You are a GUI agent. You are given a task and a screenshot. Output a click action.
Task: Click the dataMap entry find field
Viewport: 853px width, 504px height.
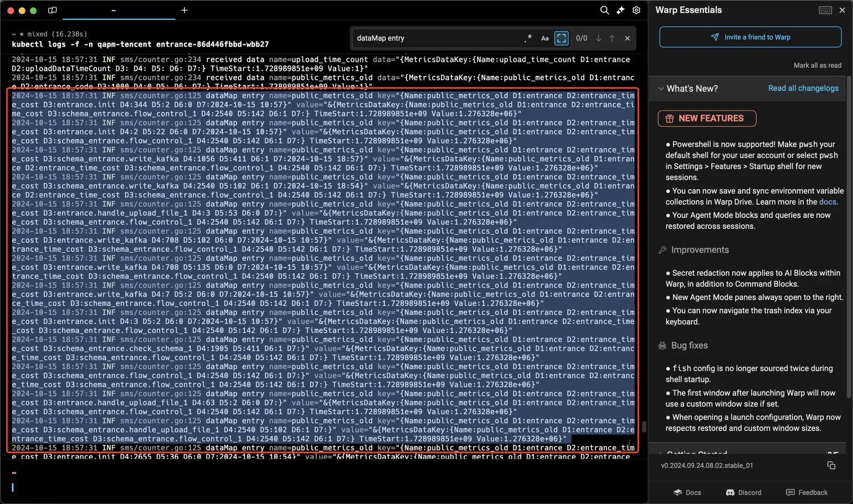(x=438, y=38)
